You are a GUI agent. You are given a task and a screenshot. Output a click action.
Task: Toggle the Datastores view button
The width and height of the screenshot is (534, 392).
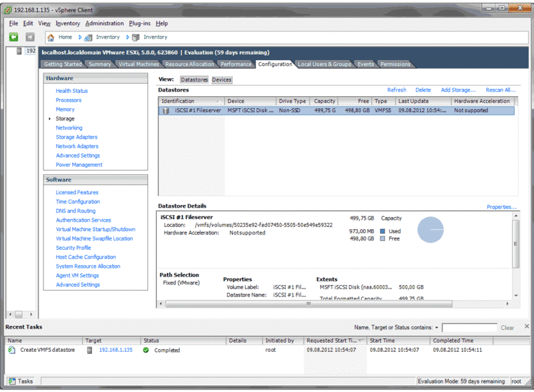[x=194, y=79]
